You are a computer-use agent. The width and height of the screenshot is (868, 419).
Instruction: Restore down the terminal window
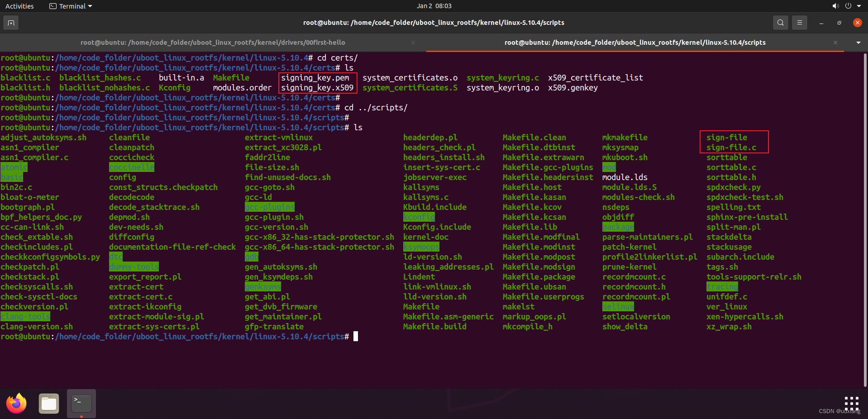[839, 23]
